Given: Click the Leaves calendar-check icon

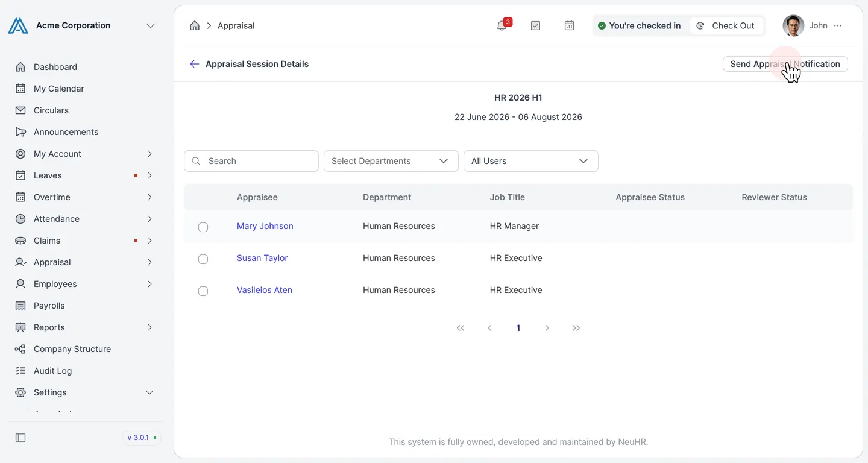Looking at the screenshot, I should pyautogui.click(x=20, y=175).
